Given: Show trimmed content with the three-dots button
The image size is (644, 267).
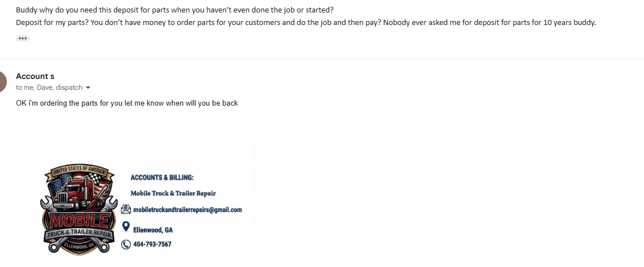Looking at the screenshot, I should 23,38.
